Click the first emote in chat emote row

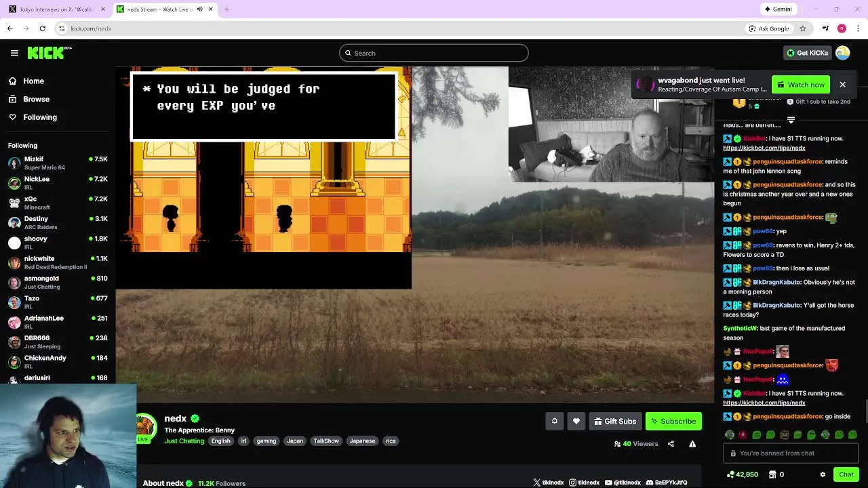(x=729, y=434)
